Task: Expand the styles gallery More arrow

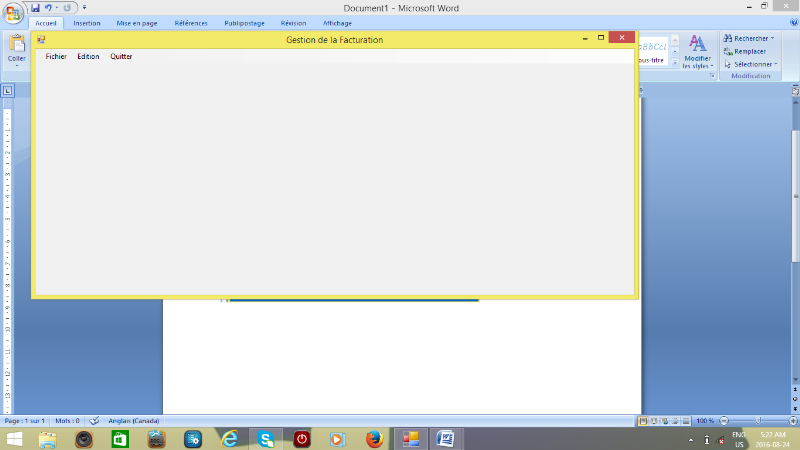Action: [x=675, y=63]
